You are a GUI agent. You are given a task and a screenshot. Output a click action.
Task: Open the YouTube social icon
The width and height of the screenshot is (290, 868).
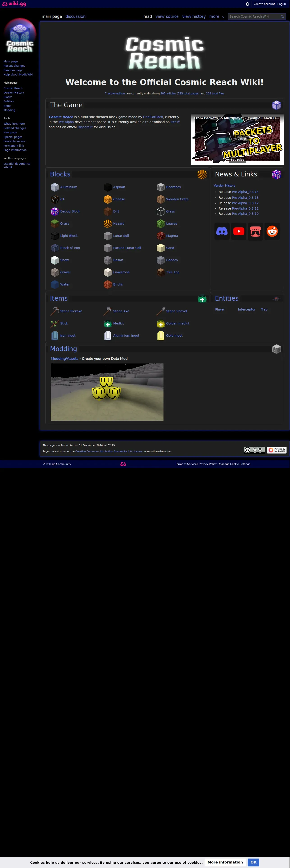tap(239, 231)
